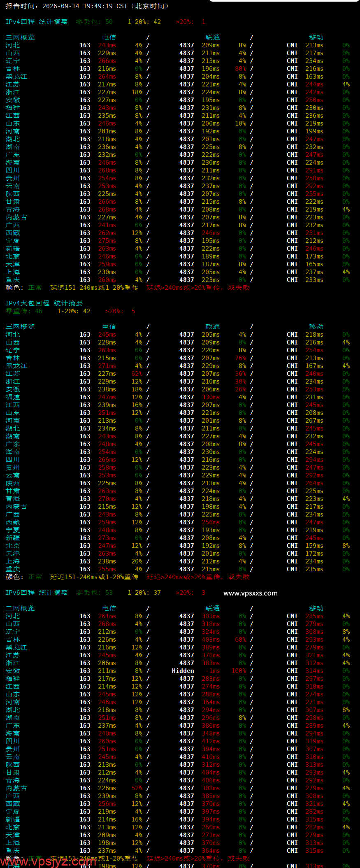Image resolution: width=360 pixels, height=868 pixels.
Task: Click the 275ms latency in 宁夏 row
Action: tap(107, 241)
